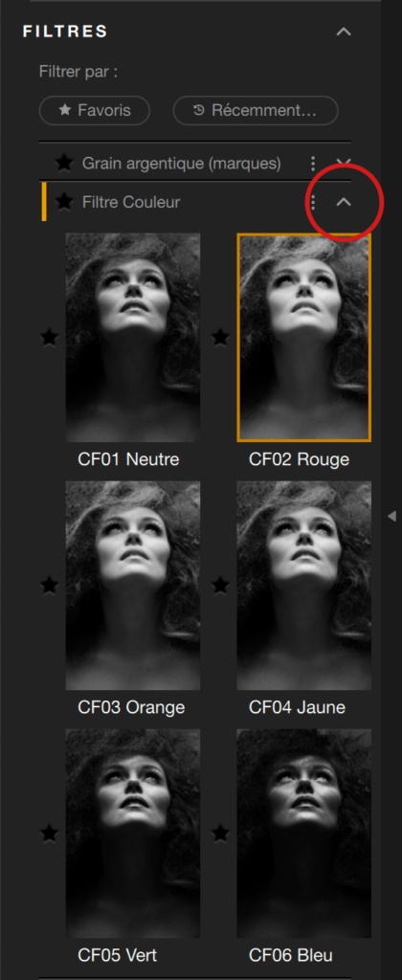
Task: Favorite the CF03 Orange preset star
Action: (x=50, y=585)
